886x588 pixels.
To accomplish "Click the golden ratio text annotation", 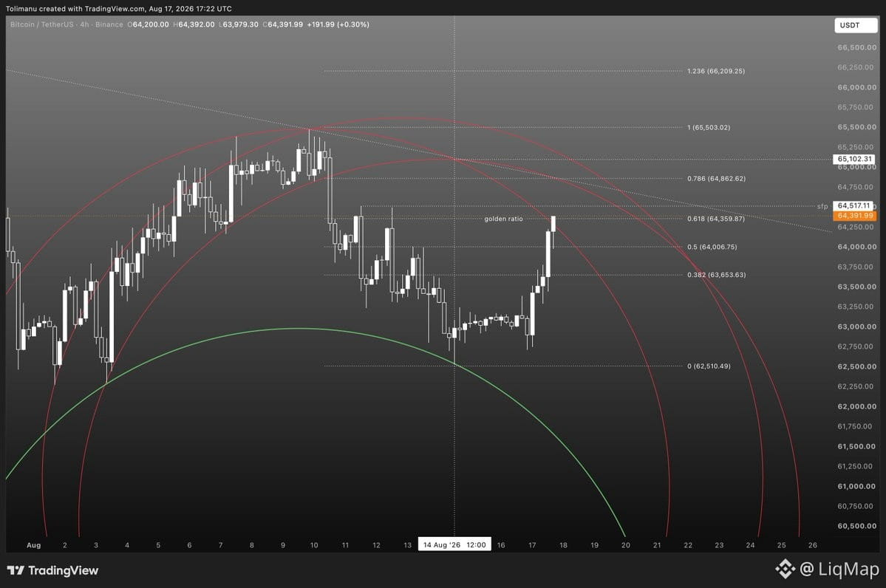I will [x=503, y=219].
